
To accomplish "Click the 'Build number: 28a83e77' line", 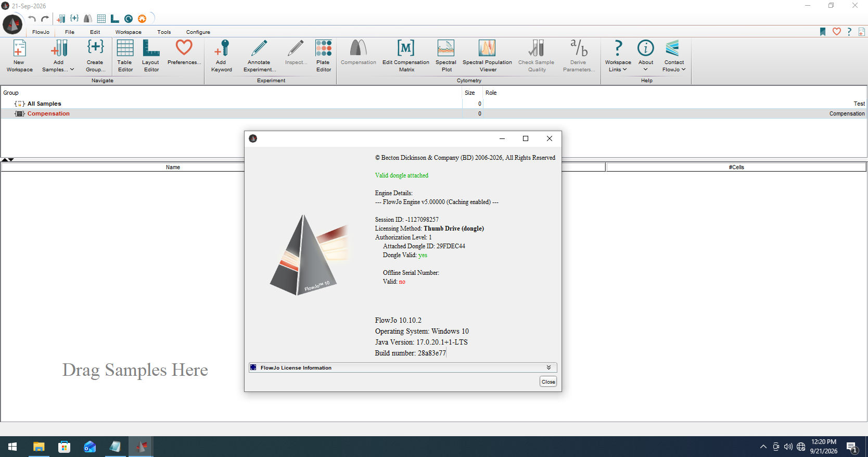I will (x=411, y=353).
